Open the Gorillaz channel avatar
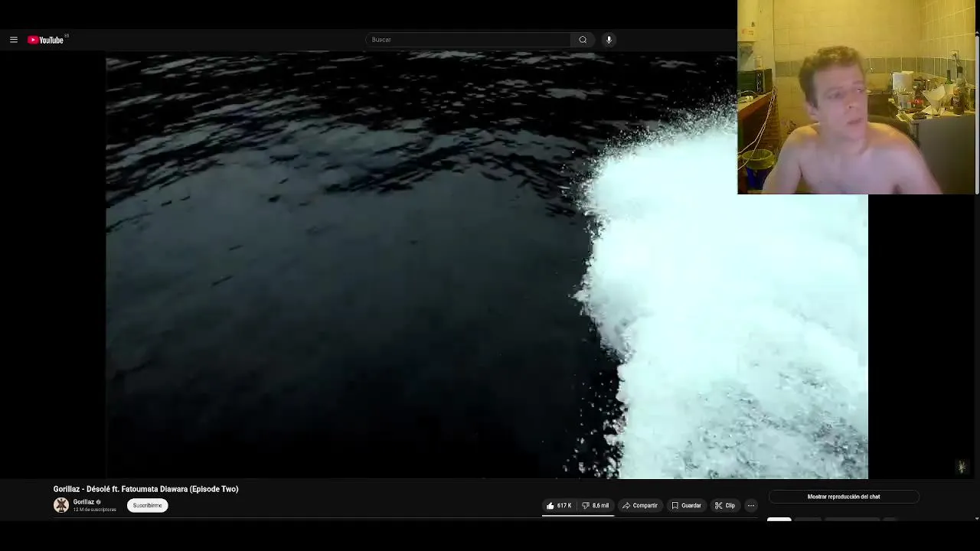Screen dimensions: 980x551 click(61, 505)
